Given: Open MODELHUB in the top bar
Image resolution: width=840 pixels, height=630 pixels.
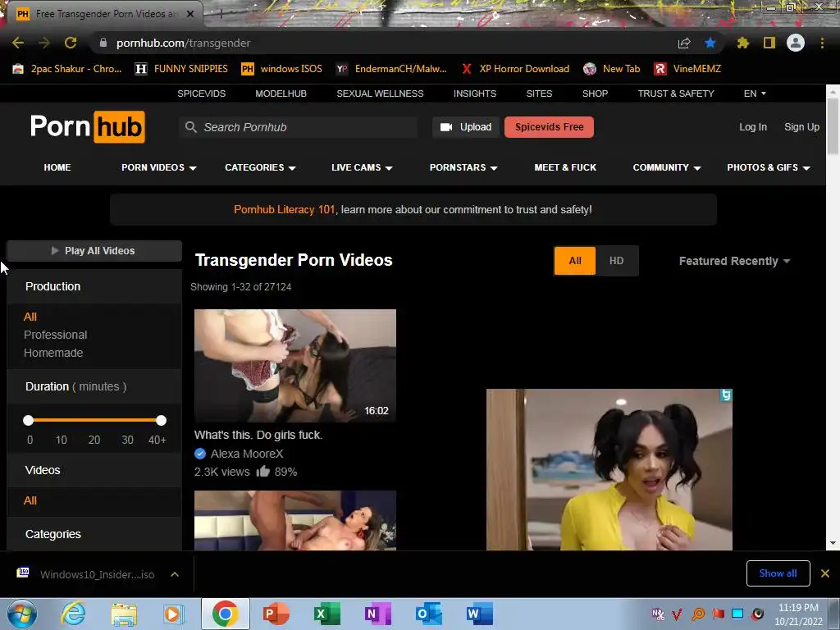Looking at the screenshot, I should pyautogui.click(x=281, y=94).
